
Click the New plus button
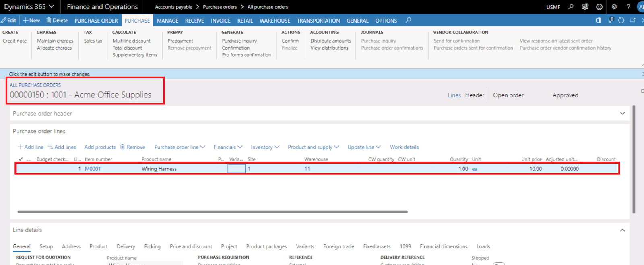pyautogui.click(x=31, y=20)
